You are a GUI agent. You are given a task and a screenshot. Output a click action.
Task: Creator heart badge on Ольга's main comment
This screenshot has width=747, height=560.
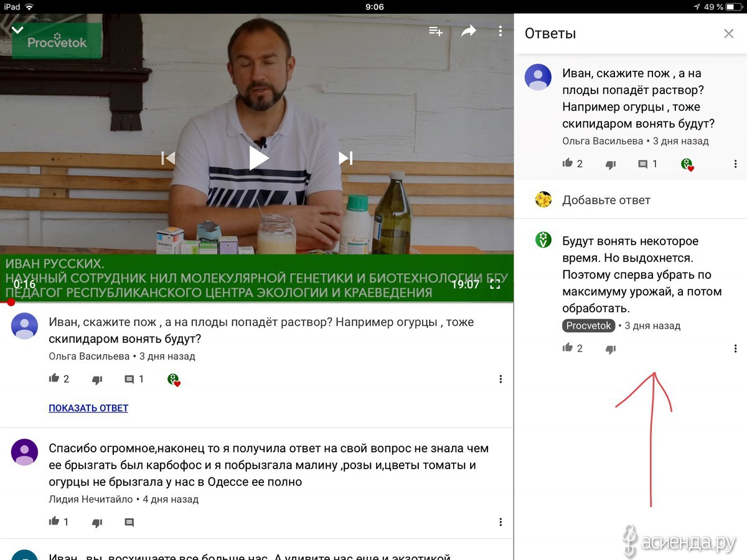point(174,380)
